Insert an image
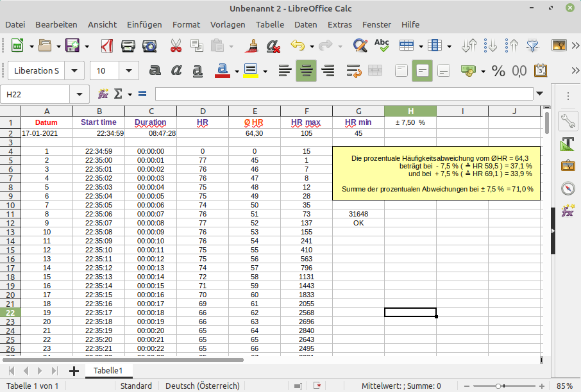 click(x=559, y=46)
